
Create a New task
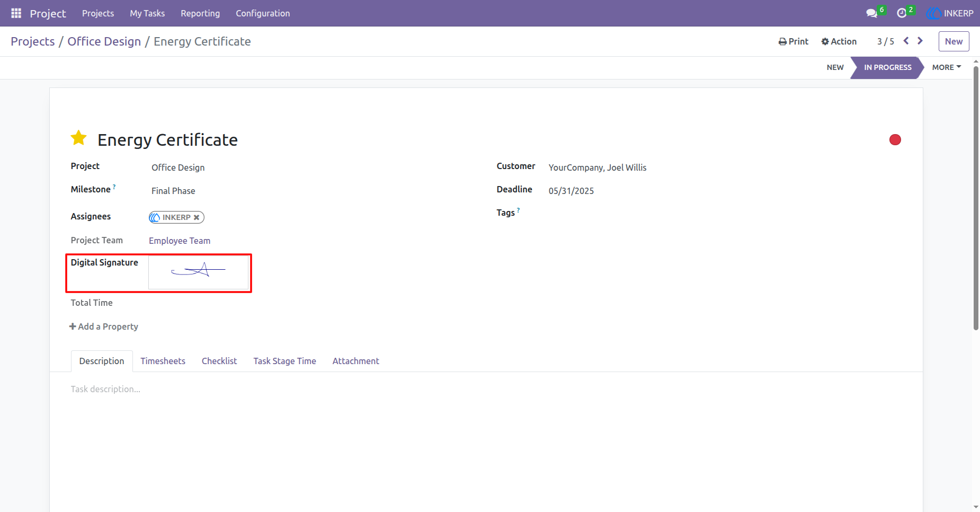(x=954, y=41)
